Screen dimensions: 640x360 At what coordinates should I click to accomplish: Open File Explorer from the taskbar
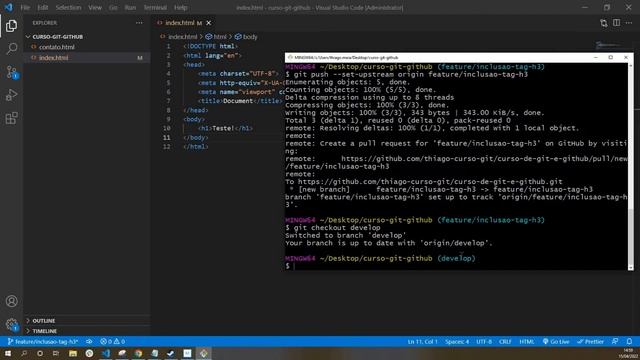[x=73, y=353]
